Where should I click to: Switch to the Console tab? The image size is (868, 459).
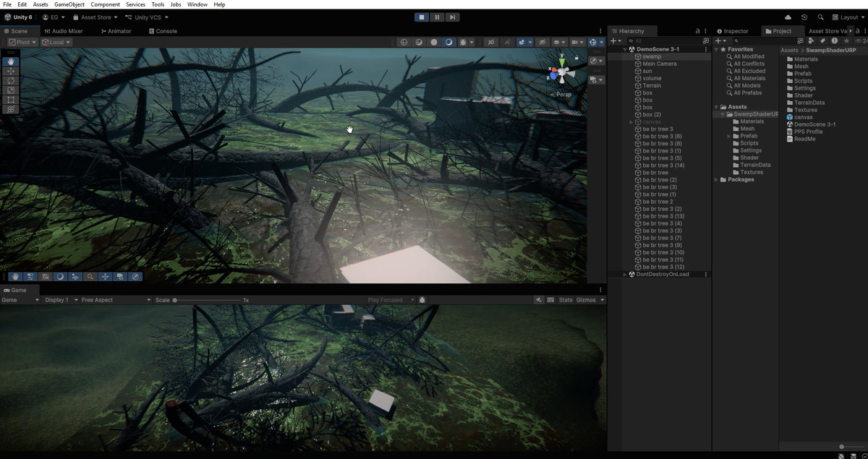click(162, 31)
